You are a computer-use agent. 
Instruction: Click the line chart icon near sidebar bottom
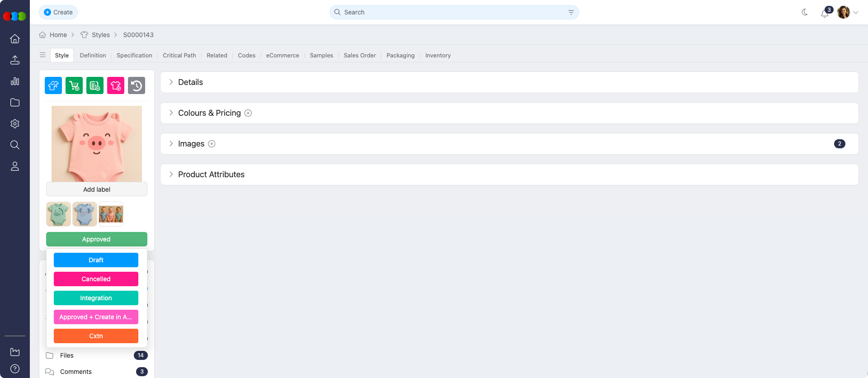pos(15,352)
